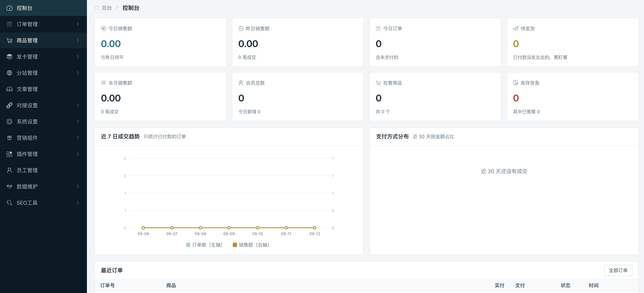Click the shopping cart icon beside 商品管理
The width and height of the screenshot is (644, 293).
pos(9,40)
